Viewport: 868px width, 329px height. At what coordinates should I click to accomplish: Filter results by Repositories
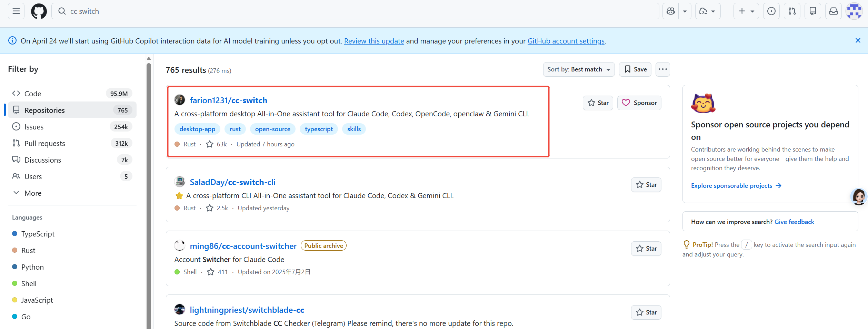coord(72,110)
